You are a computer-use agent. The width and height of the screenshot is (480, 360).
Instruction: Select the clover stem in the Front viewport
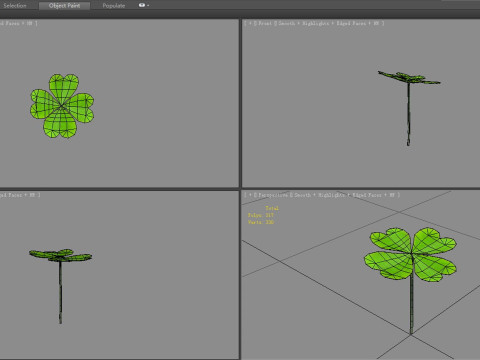tap(409, 115)
